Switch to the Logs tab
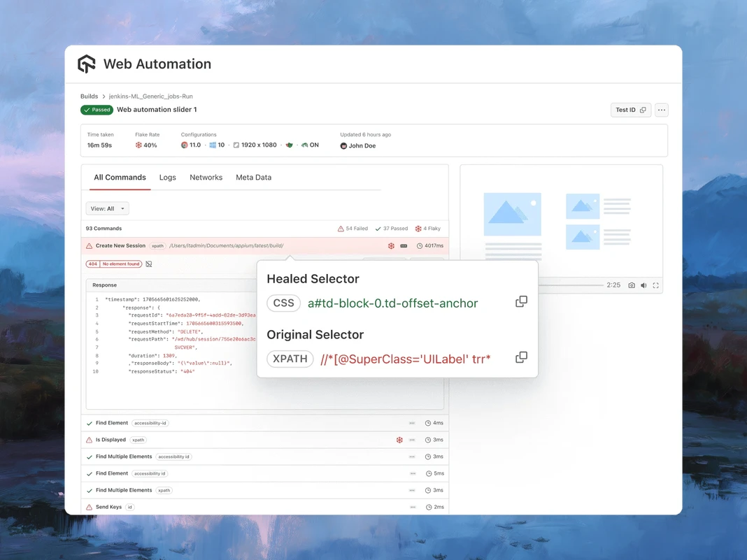This screenshot has width=747, height=560. click(x=168, y=177)
